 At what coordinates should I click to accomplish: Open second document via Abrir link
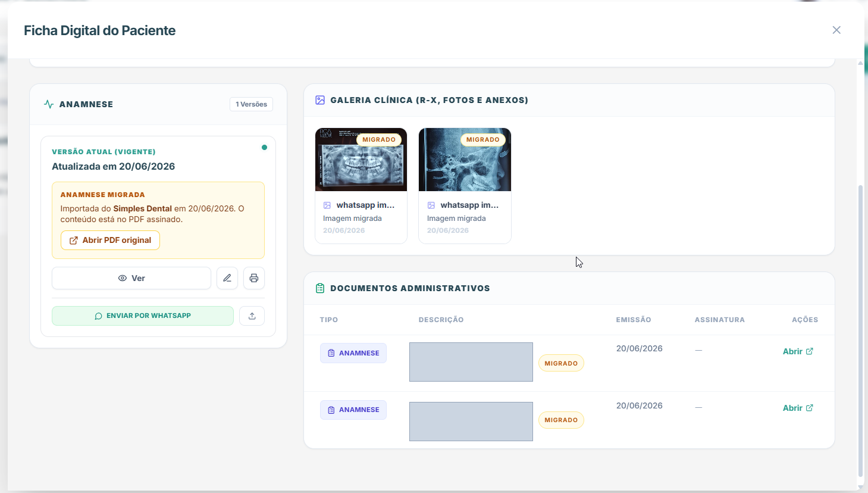798,408
